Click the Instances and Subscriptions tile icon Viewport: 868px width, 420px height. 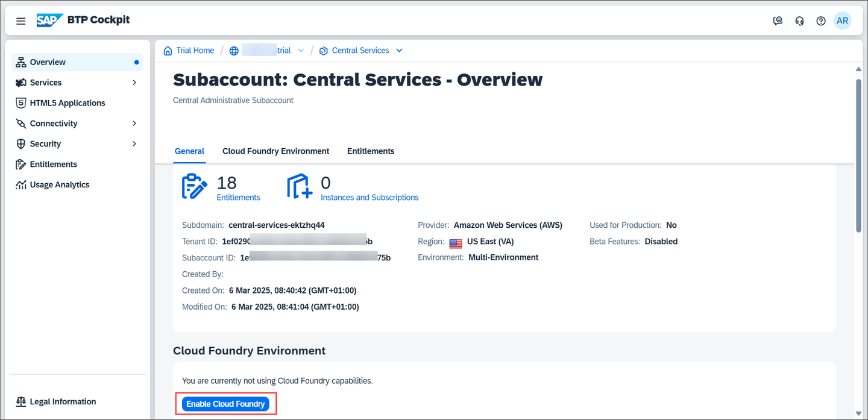tap(300, 187)
